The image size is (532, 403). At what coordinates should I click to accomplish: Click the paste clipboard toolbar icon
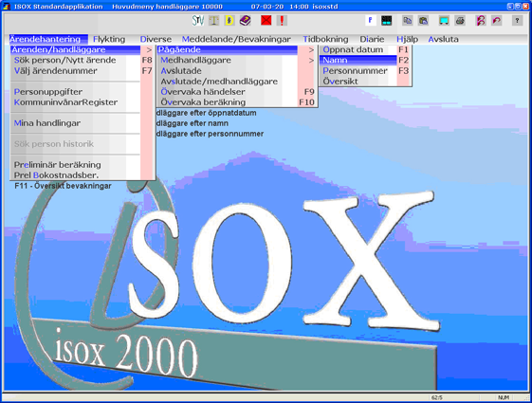click(x=423, y=21)
